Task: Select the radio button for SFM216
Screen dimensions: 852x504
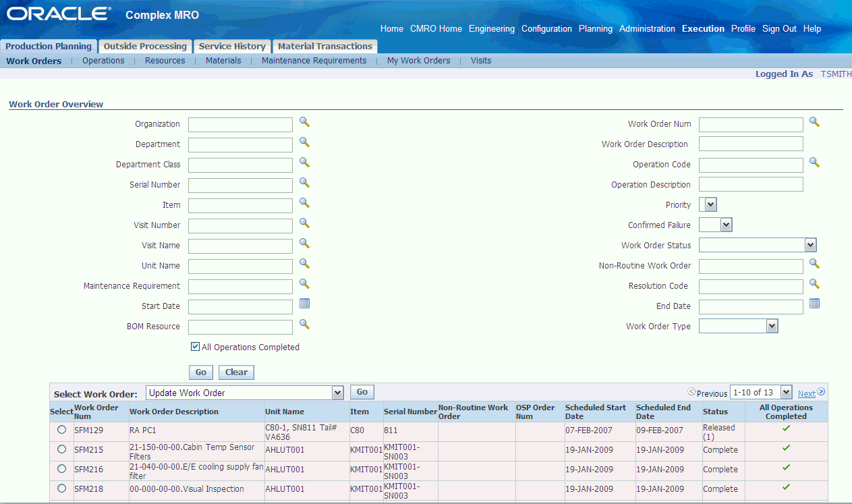Action: point(62,469)
